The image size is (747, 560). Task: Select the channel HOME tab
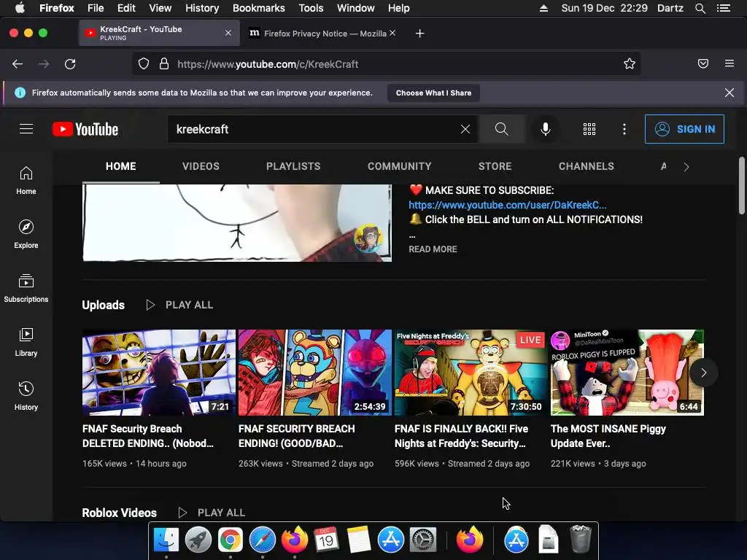pos(121,166)
